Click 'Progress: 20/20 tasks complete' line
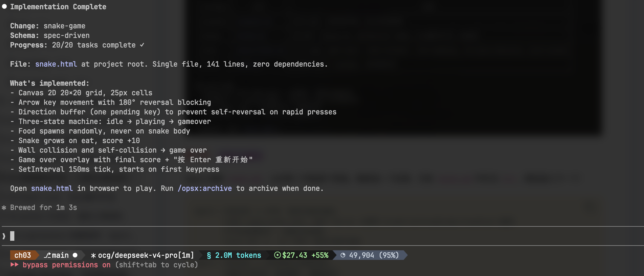The height and width of the screenshot is (276, 644). (73, 45)
